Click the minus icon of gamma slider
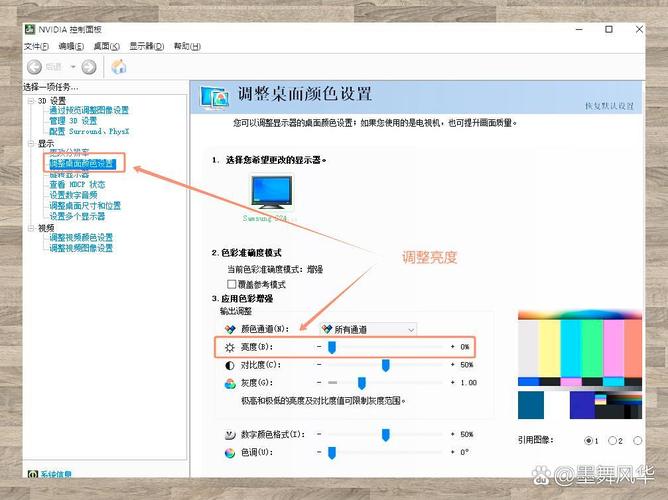The image size is (668, 500). pos(319,383)
